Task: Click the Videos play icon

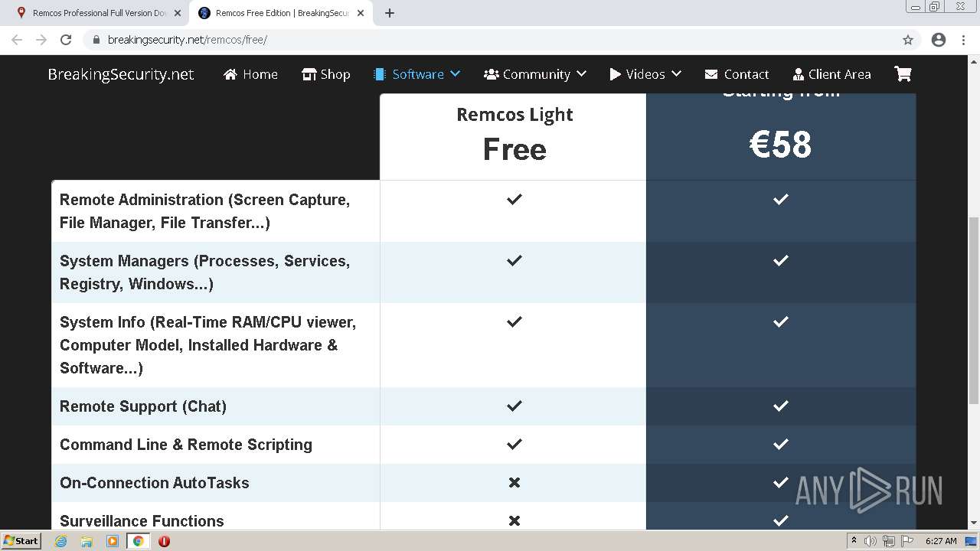Action: coord(615,74)
